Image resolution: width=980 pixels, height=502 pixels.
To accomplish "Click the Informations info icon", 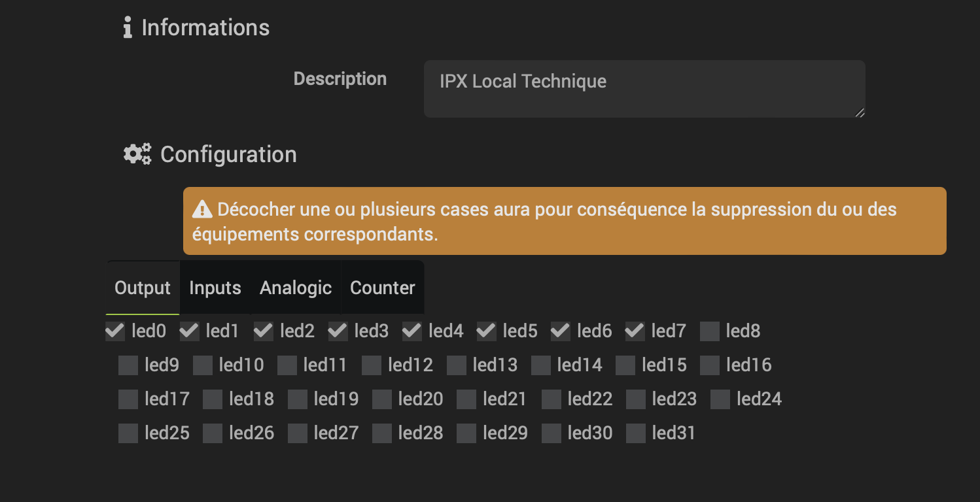I will click(x=128, y=27).
